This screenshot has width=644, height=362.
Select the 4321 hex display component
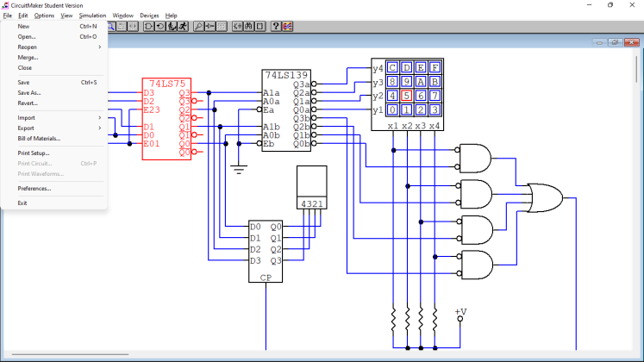(312, 188)
